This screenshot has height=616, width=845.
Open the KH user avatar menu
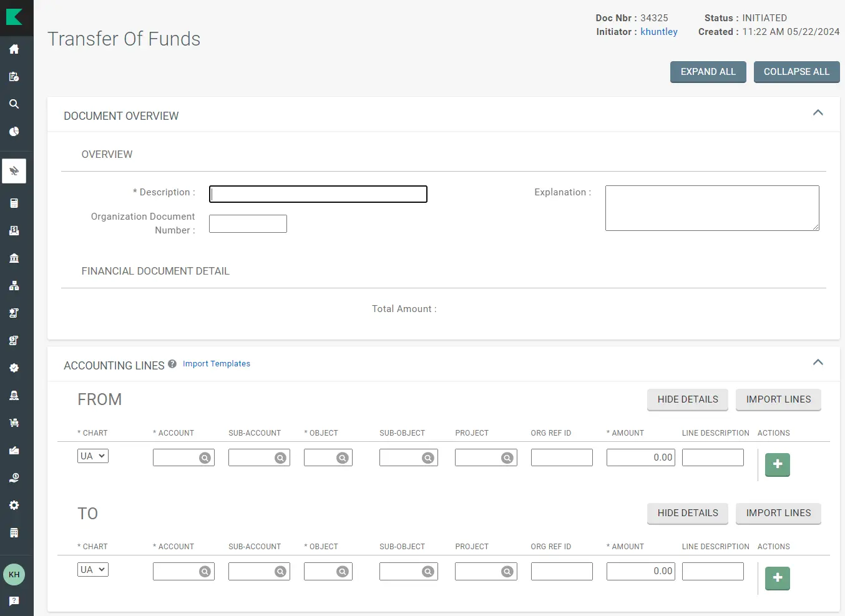point(14,575)
